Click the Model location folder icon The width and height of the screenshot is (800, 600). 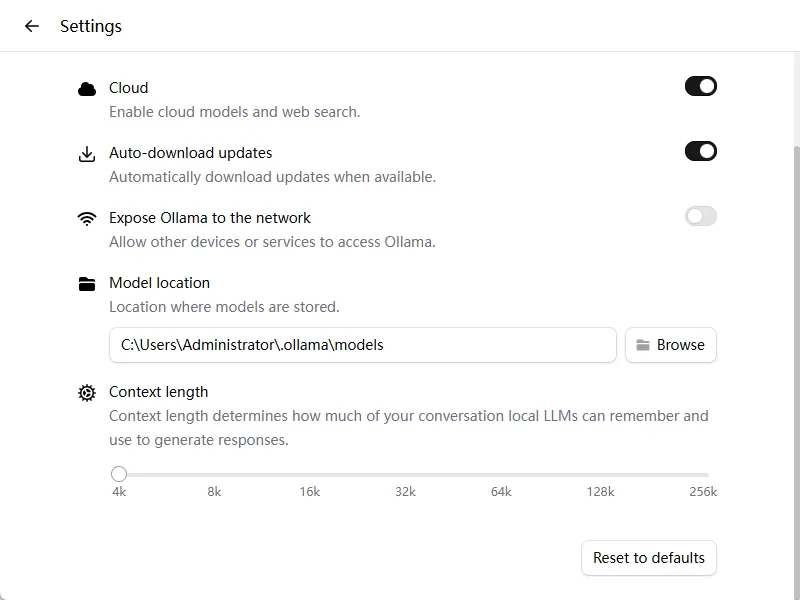pyautogui.click(x=87, y=284)
